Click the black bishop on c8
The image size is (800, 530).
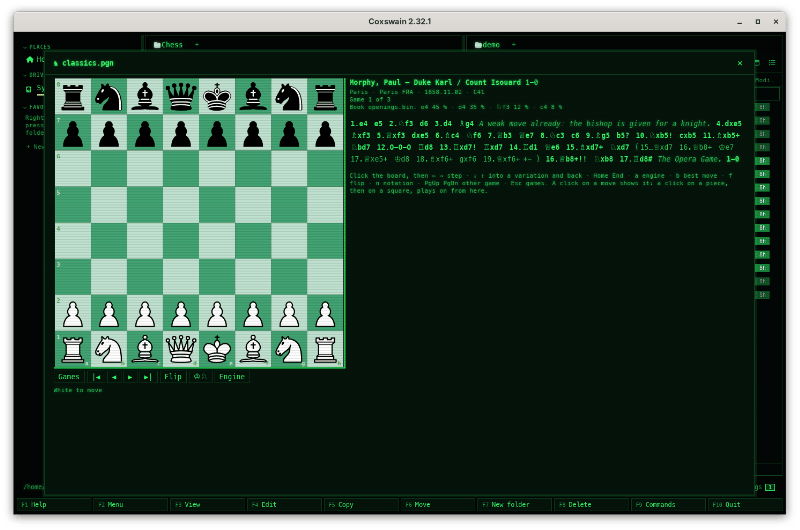145,96
